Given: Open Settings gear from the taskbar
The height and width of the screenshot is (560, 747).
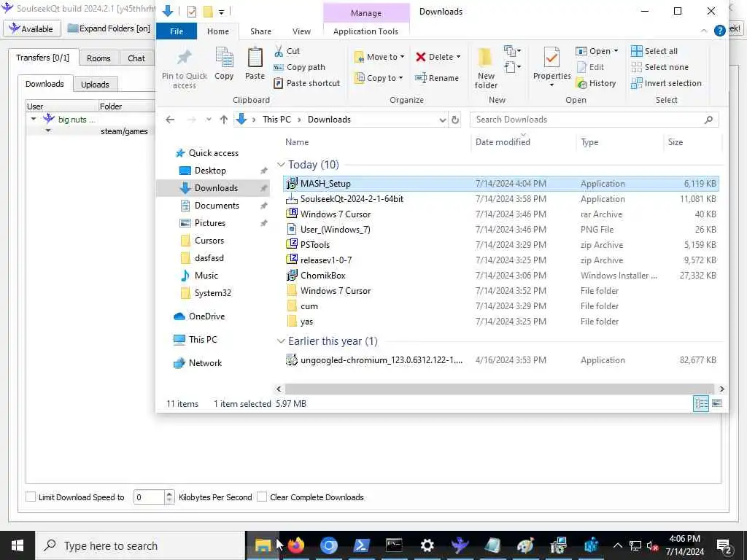Looking at the screenshot, I should [427, 545].
